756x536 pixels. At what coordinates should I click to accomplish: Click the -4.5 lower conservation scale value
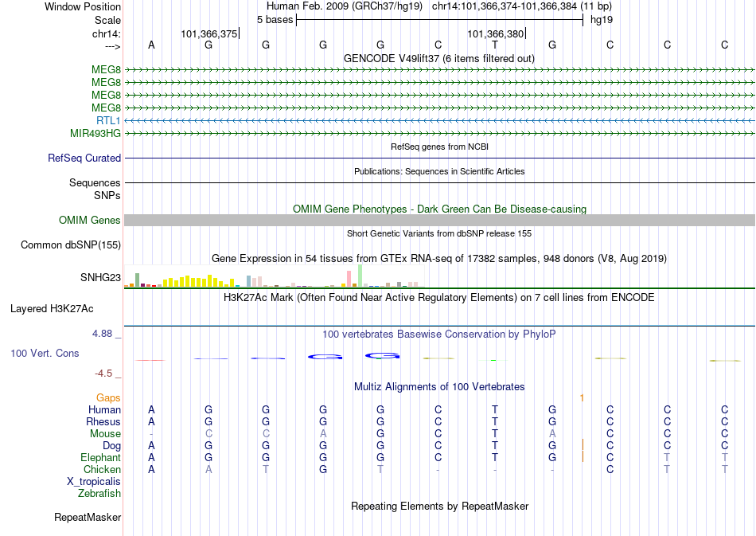pyautogui.click(x=103, y=374)
